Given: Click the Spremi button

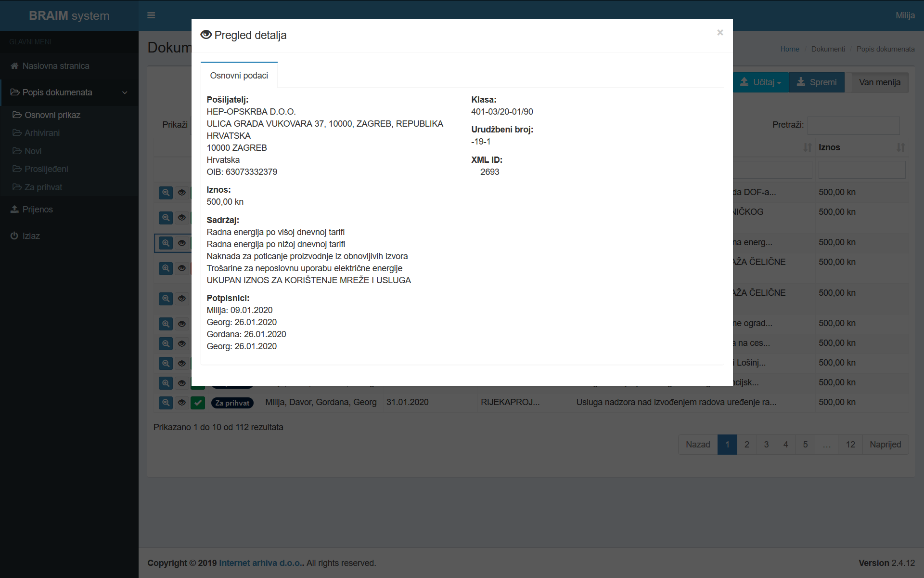Looking at the screenshot, I should (x=817, y=82).
